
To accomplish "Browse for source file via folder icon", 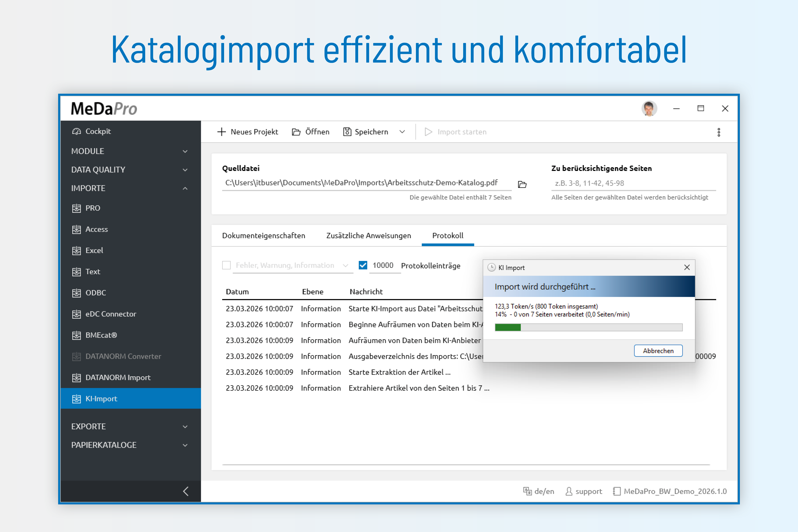I will [x=522, y=184].
